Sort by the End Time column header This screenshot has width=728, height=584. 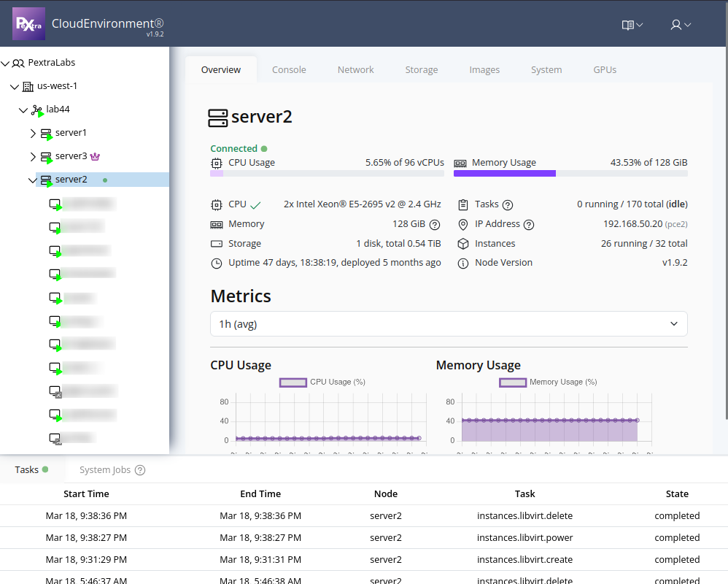pos(260,494)
